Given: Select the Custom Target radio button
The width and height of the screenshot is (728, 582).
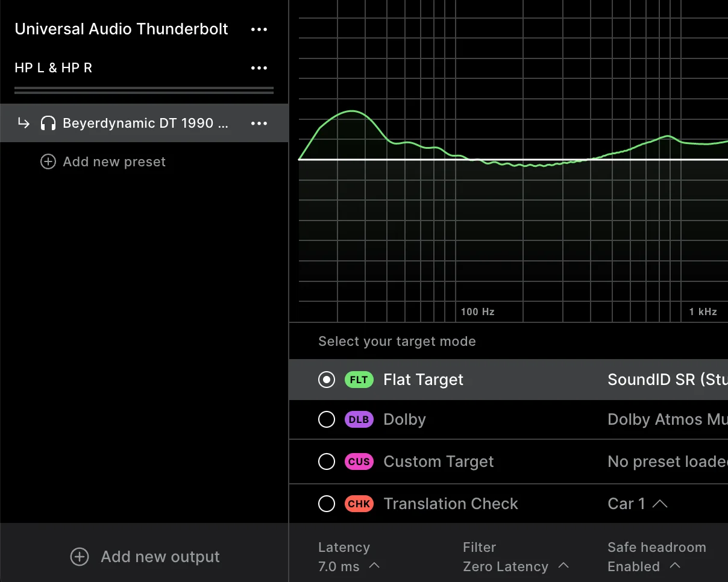Looking at the screenshot, I should tap(327, 462).
